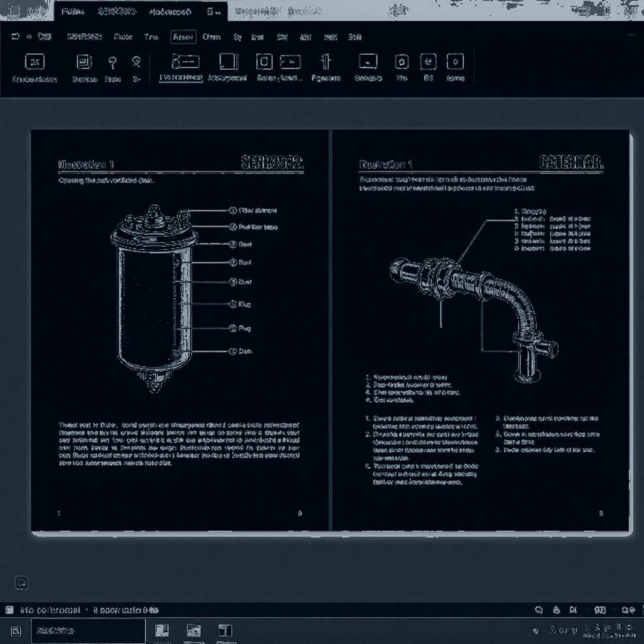The image size is (644, 644).
Task: Click the fuel filter drawing on the left page
Action: click(155, 299)
